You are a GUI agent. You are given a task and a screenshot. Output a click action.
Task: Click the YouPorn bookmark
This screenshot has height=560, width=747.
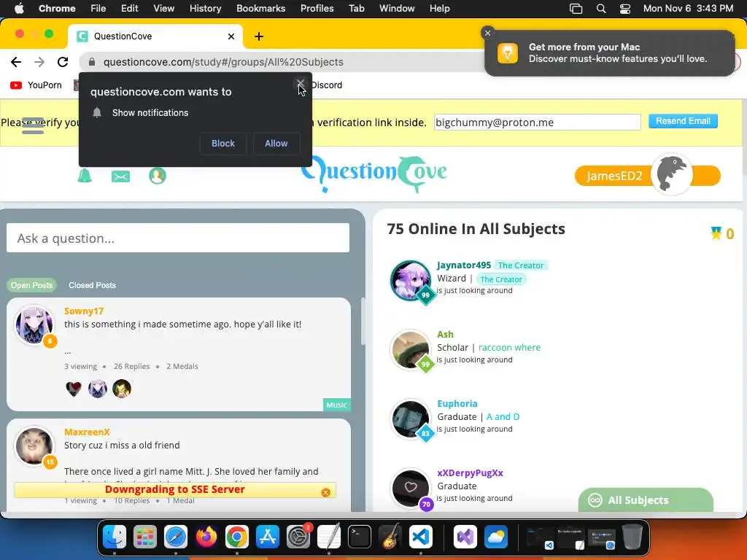click(x=36, y=85)
